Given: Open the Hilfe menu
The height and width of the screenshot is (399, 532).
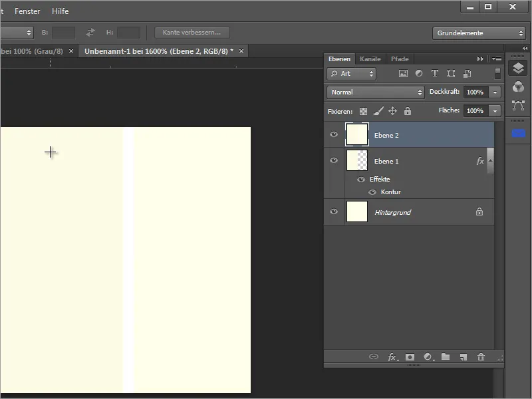Looking at the screenshot, I should 61,11.
